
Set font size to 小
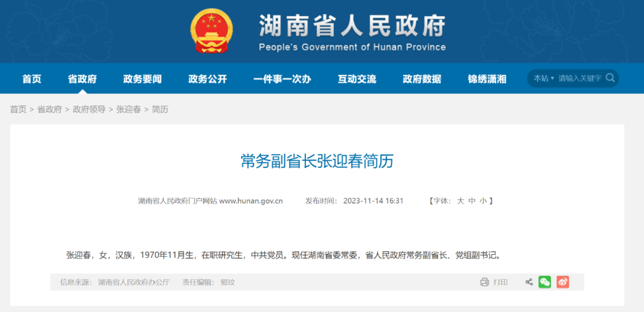click(x=483, y=201)
